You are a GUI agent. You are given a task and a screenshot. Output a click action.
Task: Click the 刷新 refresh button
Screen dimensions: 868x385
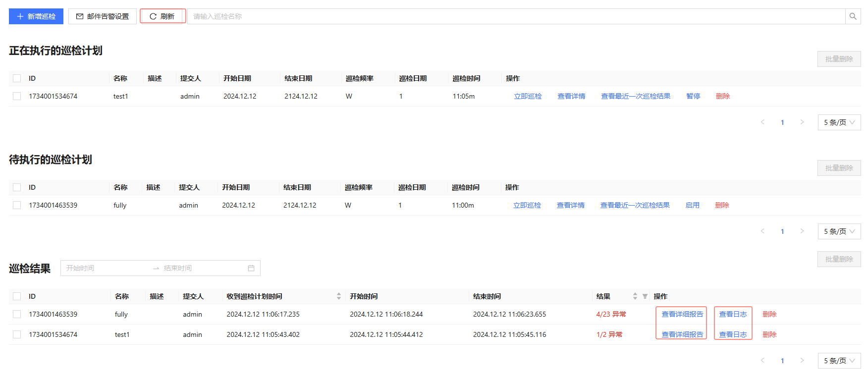[163, 16]
